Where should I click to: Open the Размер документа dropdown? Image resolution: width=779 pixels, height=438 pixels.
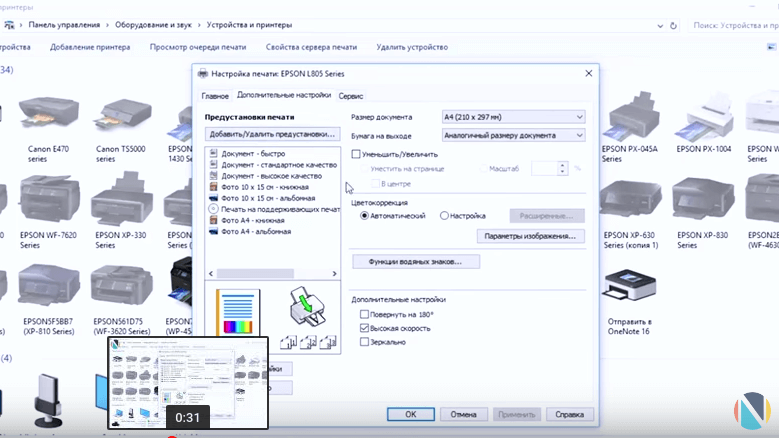pyautogui.click(x=513, y=117)
